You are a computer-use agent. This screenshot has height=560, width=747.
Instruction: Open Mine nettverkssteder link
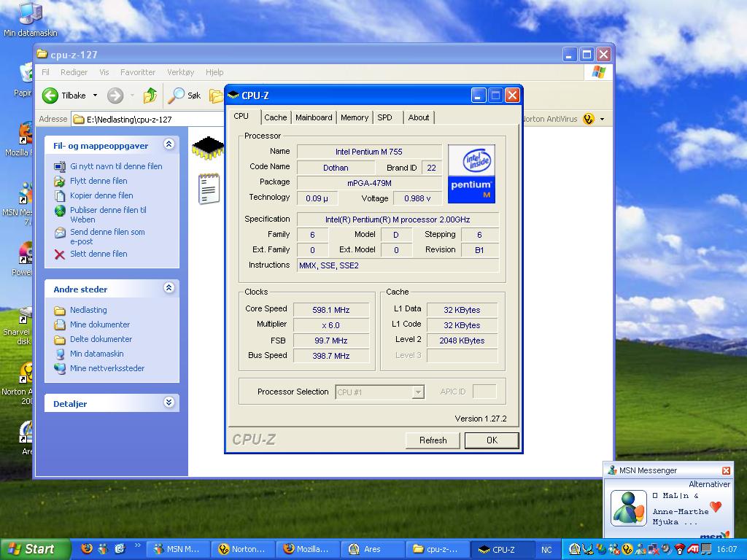107,368
